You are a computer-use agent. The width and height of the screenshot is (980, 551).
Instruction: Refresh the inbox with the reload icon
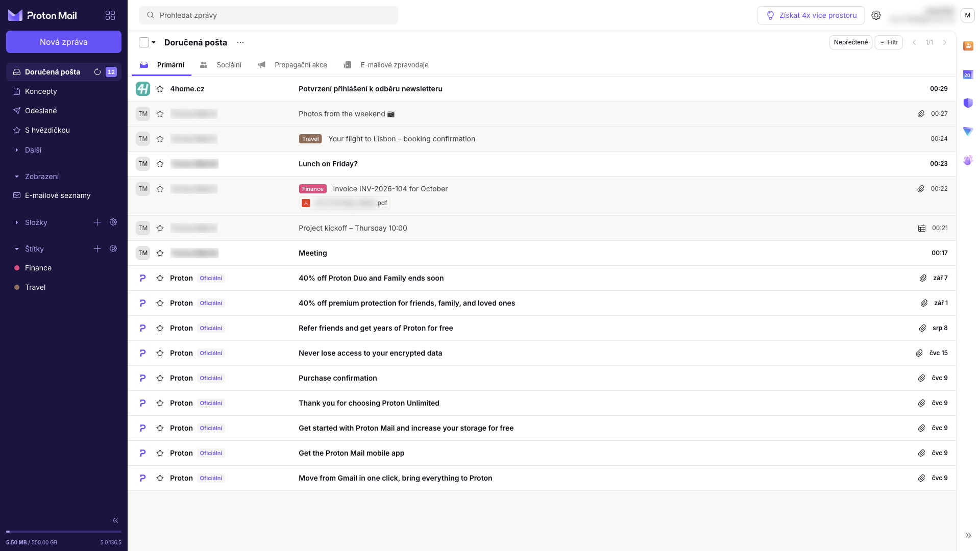(x=97, y=72)
